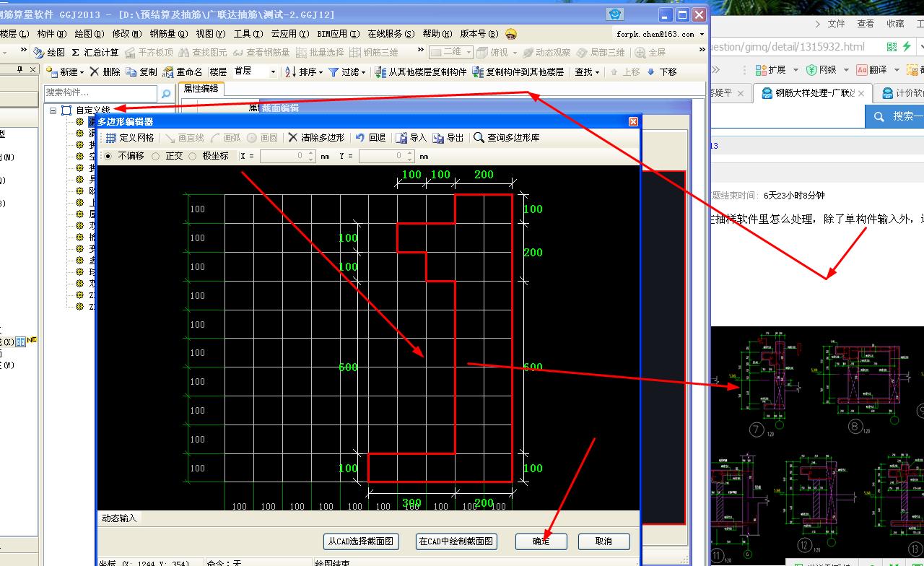Select the 不偏移 radio option

pos(108,156)
